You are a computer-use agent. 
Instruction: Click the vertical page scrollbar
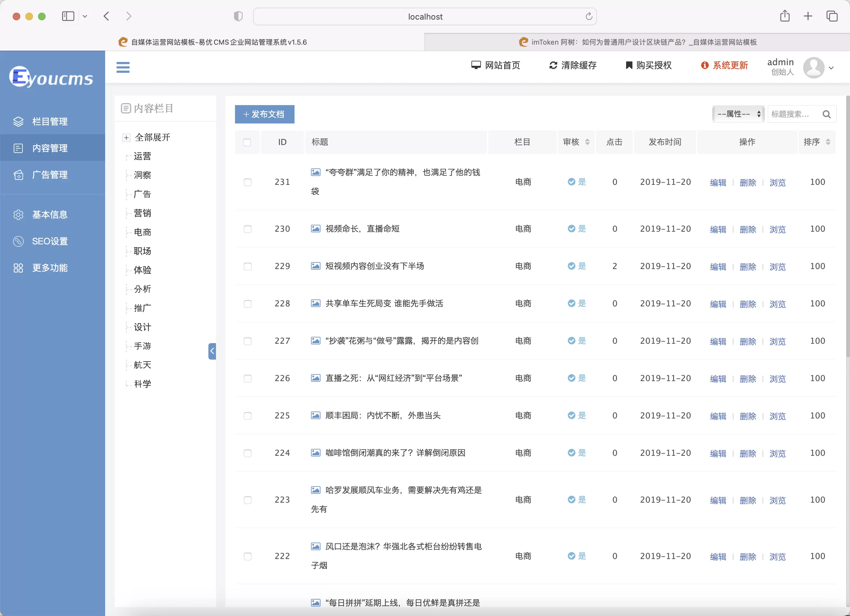[x=847, y=227]
